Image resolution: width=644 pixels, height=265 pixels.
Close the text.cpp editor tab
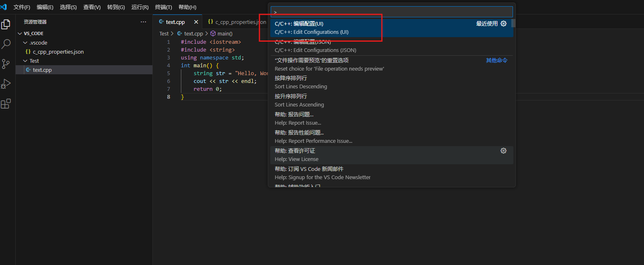pos(196,22)
